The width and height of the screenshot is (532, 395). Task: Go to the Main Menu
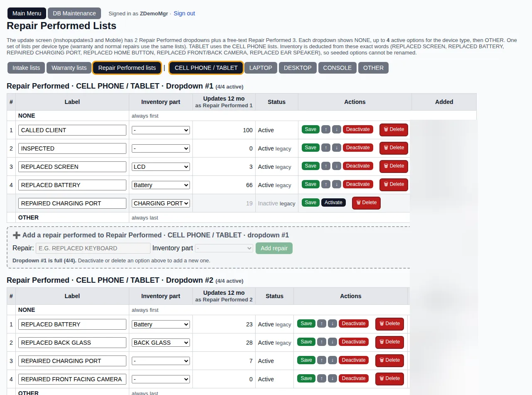click(27, 13)
